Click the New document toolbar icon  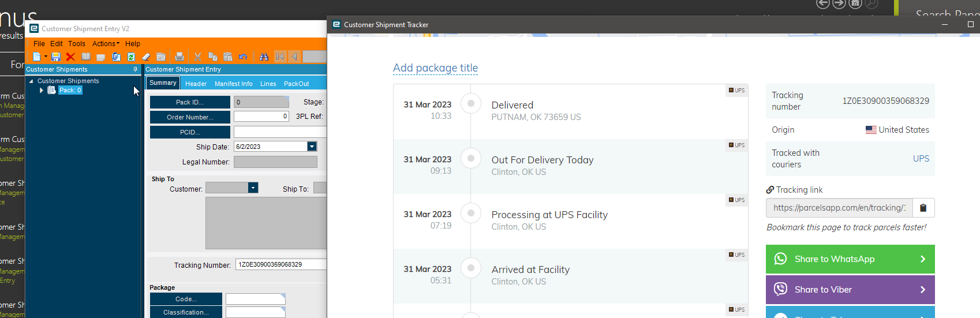coord(37,57)
